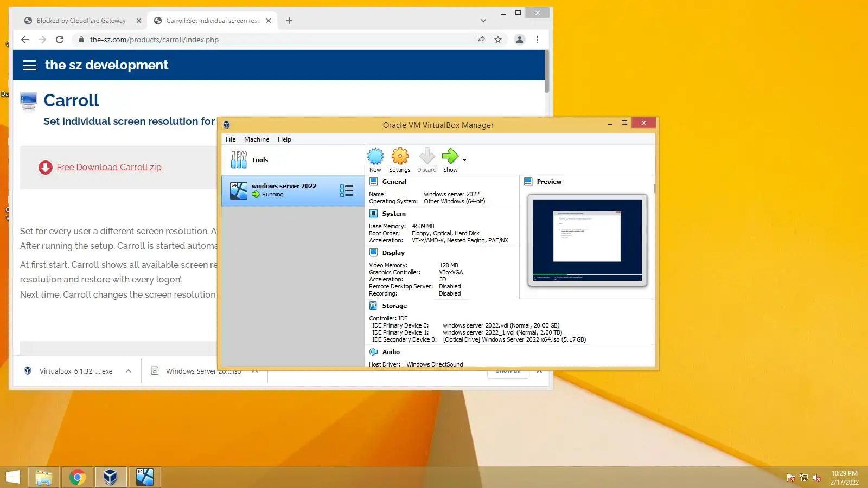
Task: Open File Explorer from the taskbar
Action: [x=44, y=477]
